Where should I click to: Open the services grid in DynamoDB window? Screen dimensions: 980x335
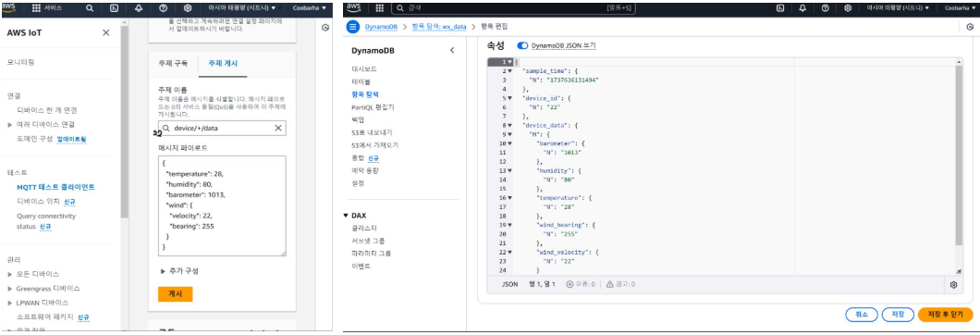tap(379, 8)
